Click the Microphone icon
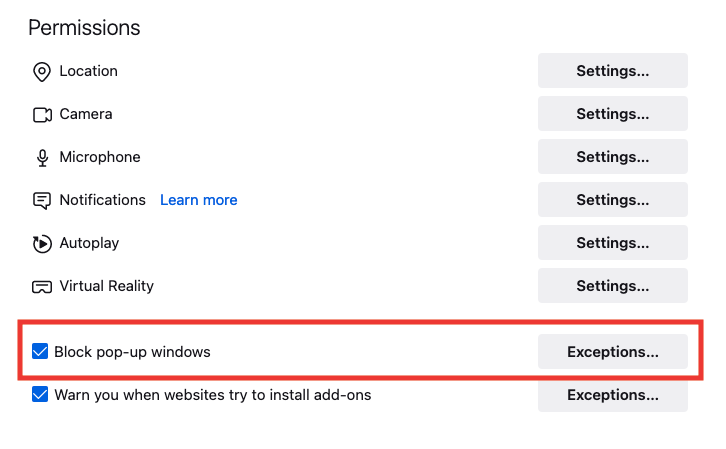Image resolution: width=726 pixels, height=449 pixels. [42, 158]
